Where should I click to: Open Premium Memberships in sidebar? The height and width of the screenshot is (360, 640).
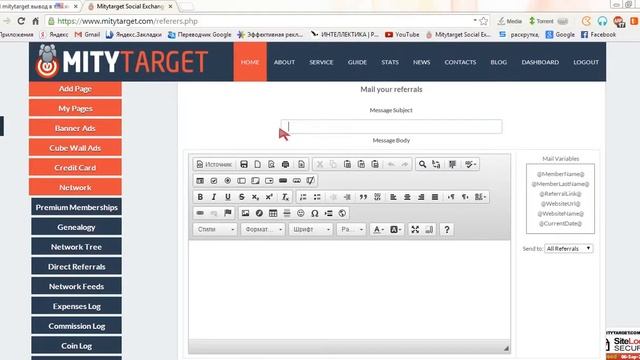tap(76, 207)
